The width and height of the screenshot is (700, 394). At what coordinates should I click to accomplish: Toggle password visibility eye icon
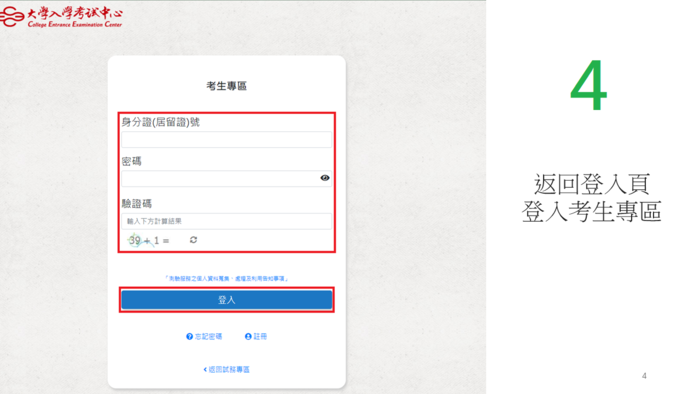325,178
